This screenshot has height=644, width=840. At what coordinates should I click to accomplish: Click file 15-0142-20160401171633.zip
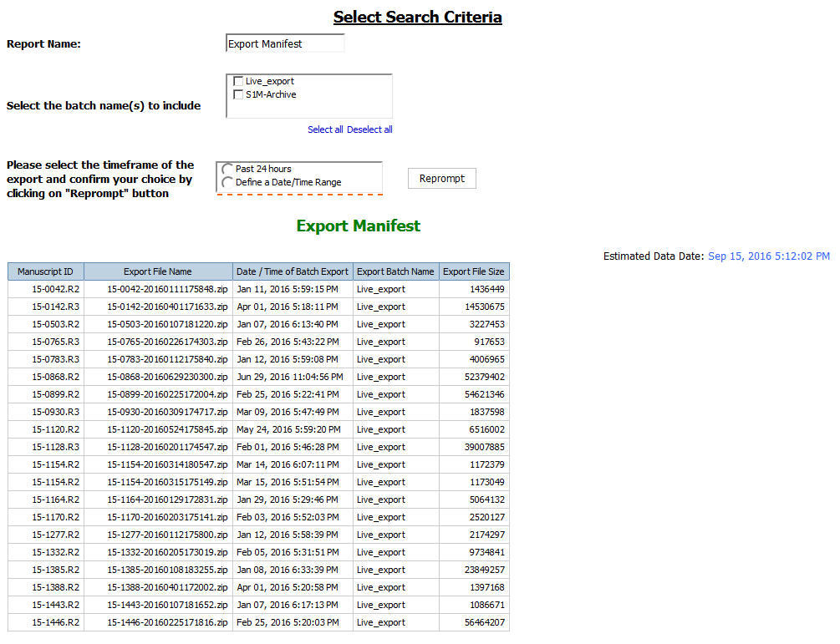167,307
